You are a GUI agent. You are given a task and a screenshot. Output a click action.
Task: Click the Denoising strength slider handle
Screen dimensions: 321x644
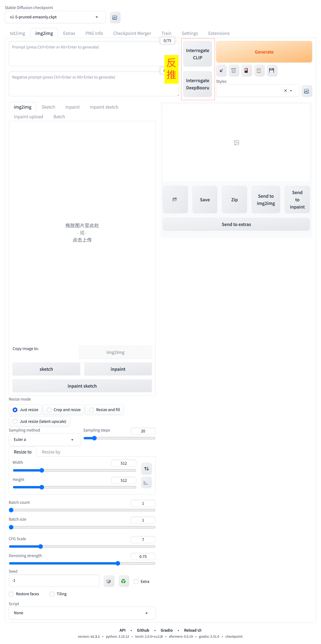click(x=118, y=563)
